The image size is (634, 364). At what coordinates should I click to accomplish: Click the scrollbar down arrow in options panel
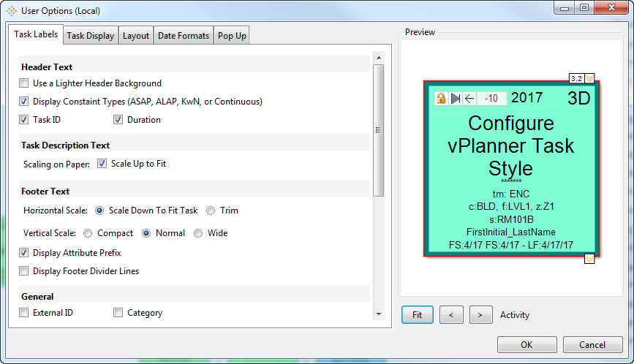(379, 314)
